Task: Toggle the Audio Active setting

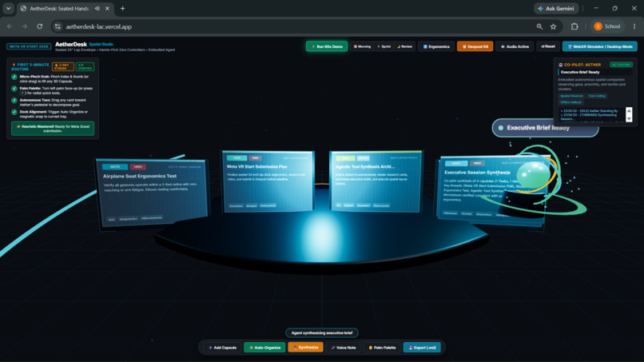Action: [x=515, y=46]
